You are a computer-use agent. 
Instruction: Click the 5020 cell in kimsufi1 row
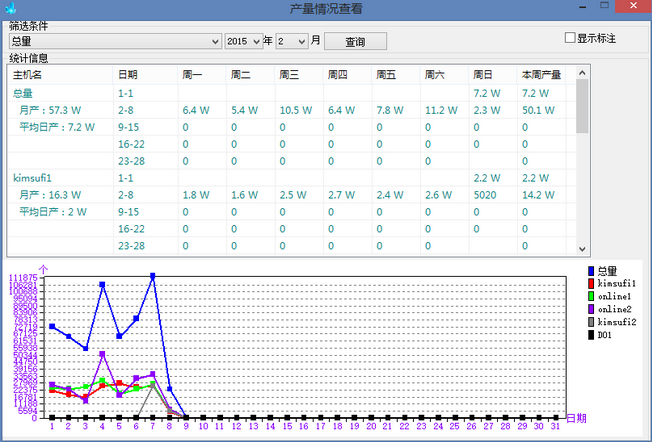coord(485,195)
